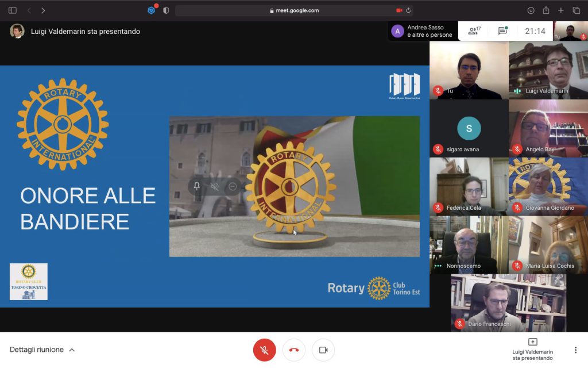Open Safari downloads icon

[x=531, y=10]
